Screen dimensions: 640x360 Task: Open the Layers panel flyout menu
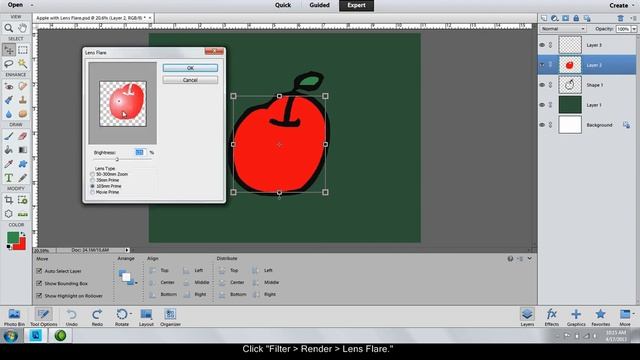[x=634, y=18]
